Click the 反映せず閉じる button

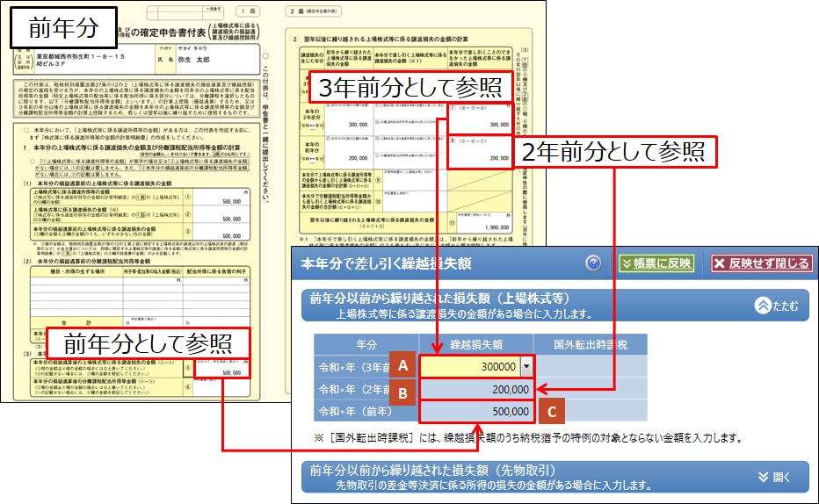pyautogui.click(x=762, y=263)
